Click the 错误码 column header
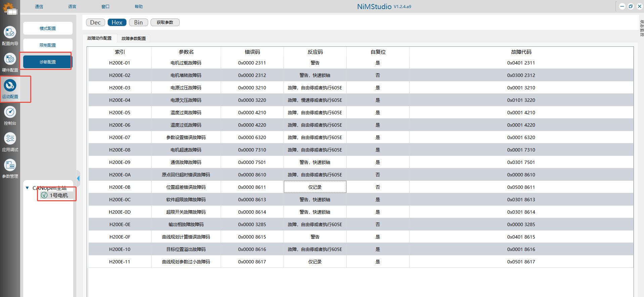The width and height of the screenshot is (644, 297). click(x=252, y=52)
